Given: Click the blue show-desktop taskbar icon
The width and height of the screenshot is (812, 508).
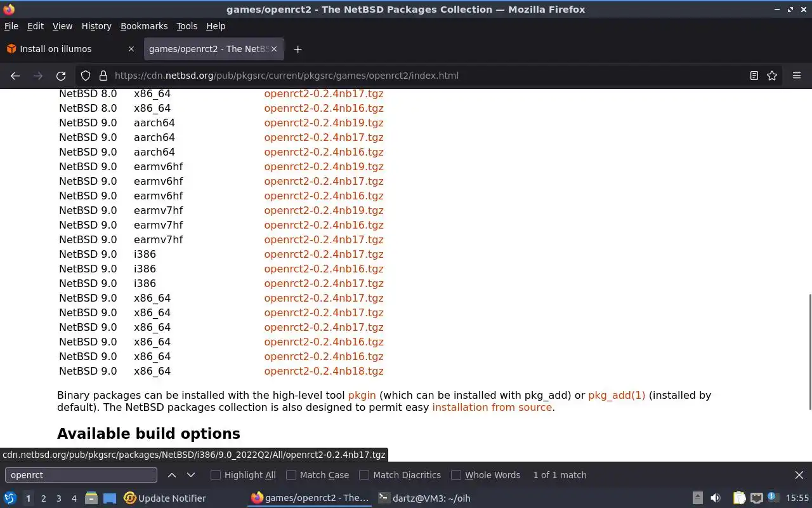Looking at the screenshot, I should tap(110, 498).
